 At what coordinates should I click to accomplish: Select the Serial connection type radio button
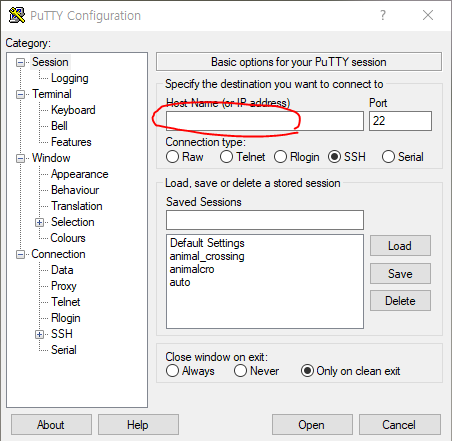point(388,157)
